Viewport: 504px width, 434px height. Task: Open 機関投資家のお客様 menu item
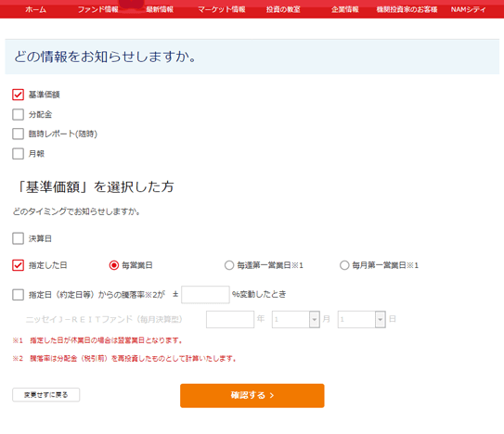tap(407, 9)
